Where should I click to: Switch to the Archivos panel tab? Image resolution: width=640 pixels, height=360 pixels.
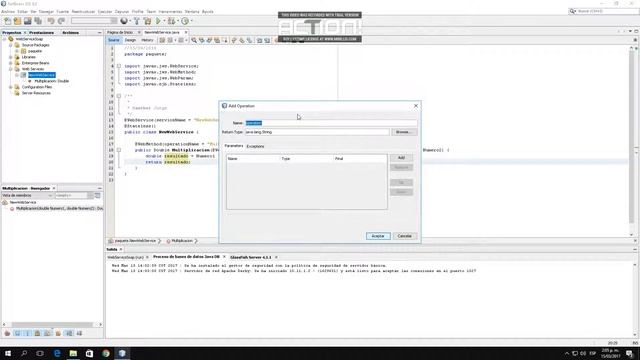(x=71, y=33)
